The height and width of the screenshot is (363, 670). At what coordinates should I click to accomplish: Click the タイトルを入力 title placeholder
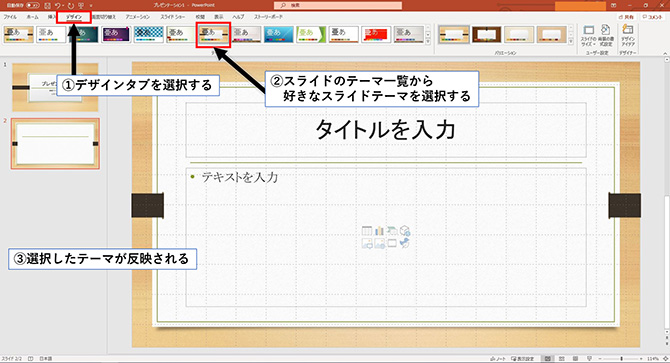click(385, 130)
